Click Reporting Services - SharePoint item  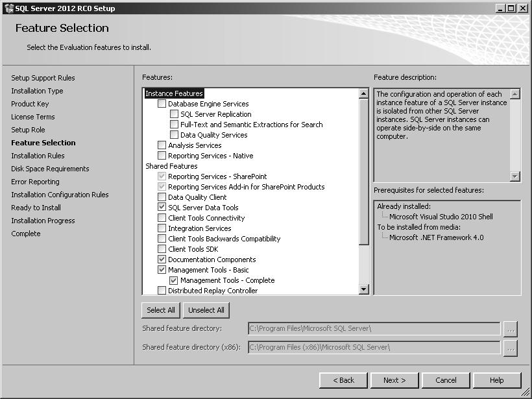(x=217, y=176)
